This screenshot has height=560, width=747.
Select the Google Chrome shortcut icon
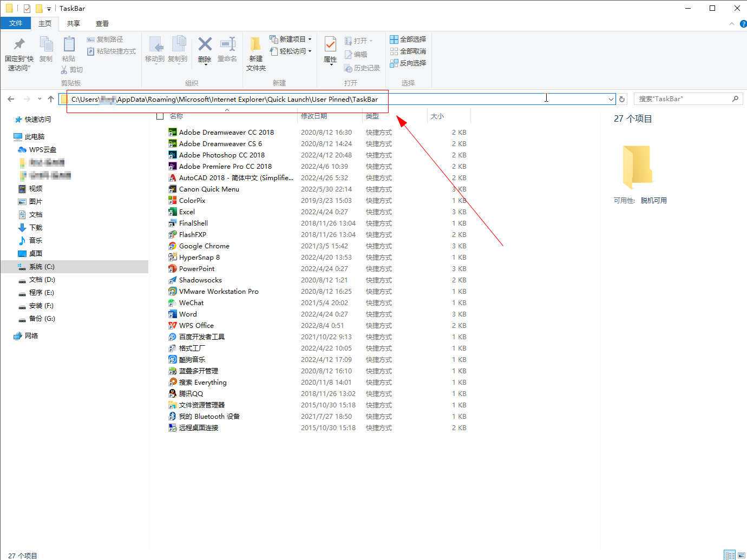point(173,246)
